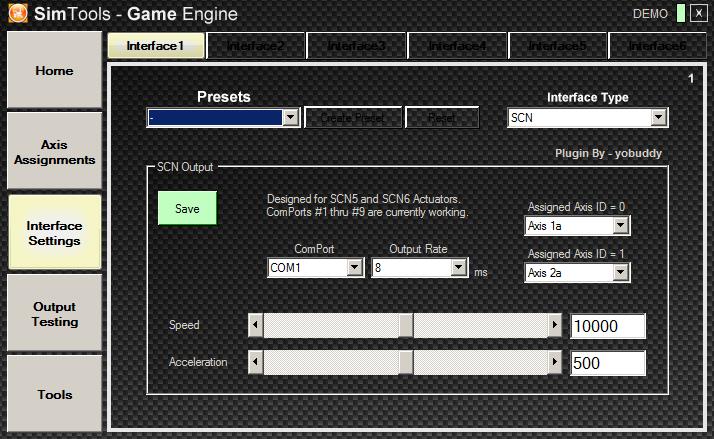
Task: Switch to the Interface2 tab
Action: (255, 46)
